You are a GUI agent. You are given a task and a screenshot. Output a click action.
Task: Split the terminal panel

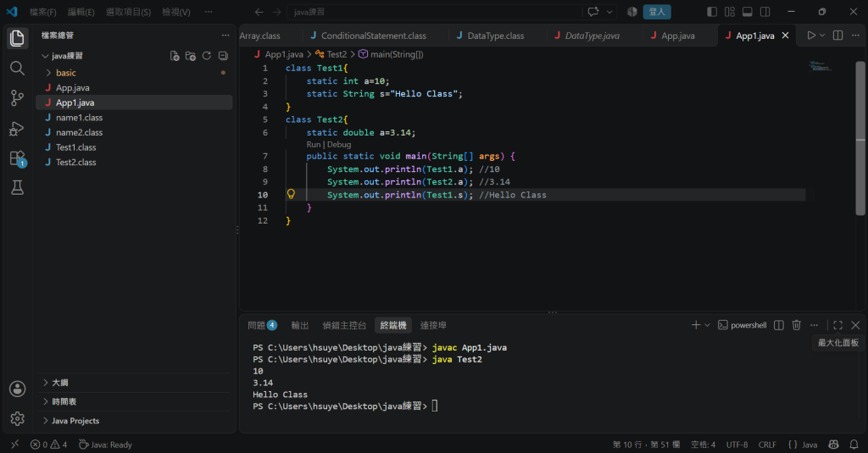[779, 325]
